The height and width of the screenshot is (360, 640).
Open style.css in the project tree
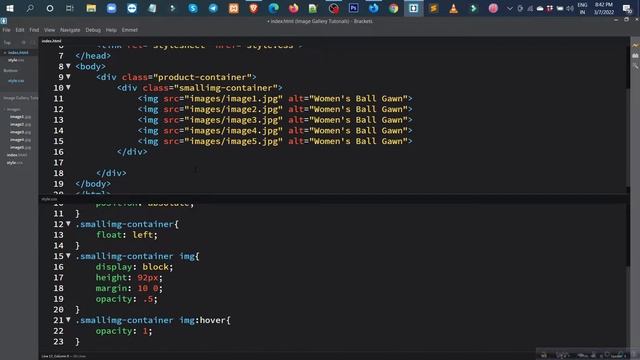15,163
